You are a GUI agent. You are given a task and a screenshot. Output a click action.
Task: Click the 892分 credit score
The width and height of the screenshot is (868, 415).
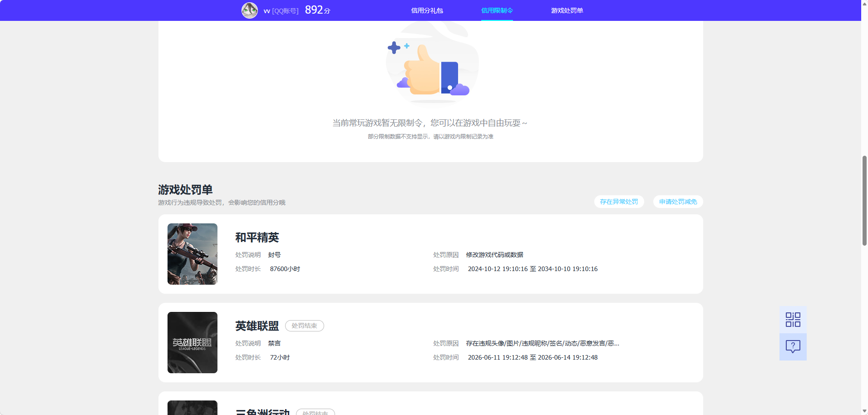click(318, 10)
